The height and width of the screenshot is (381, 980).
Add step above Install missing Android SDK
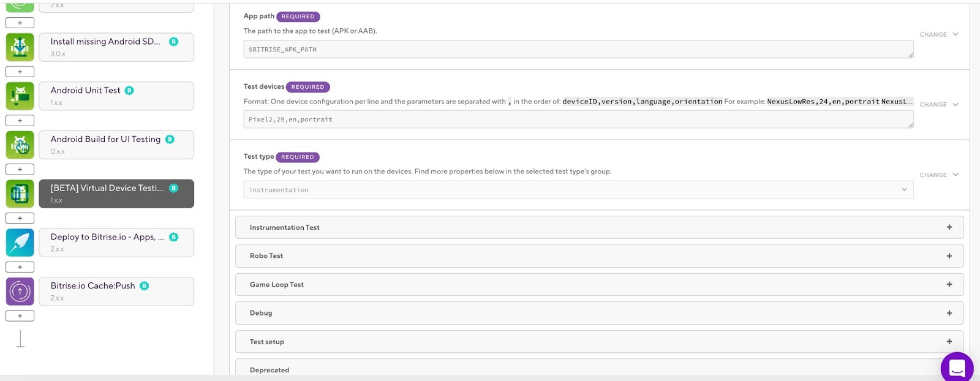(20, 23)
